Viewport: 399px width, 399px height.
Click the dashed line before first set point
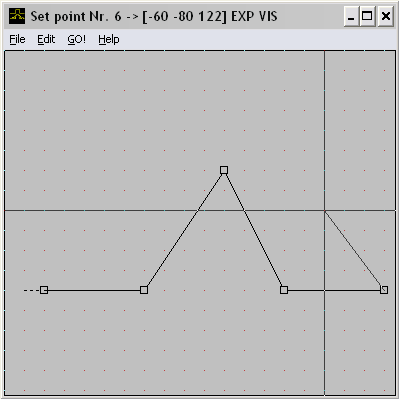pyautogui.click(x=32, y=290)
